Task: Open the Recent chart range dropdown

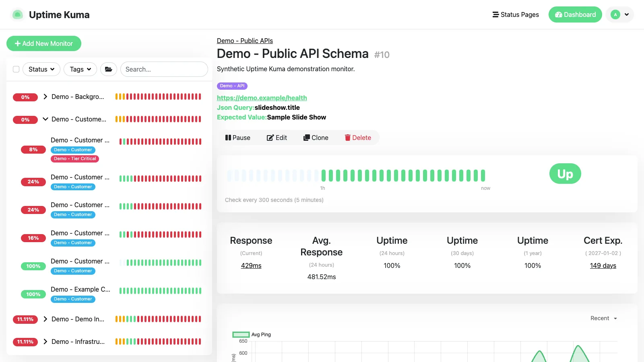Action: 604,318
